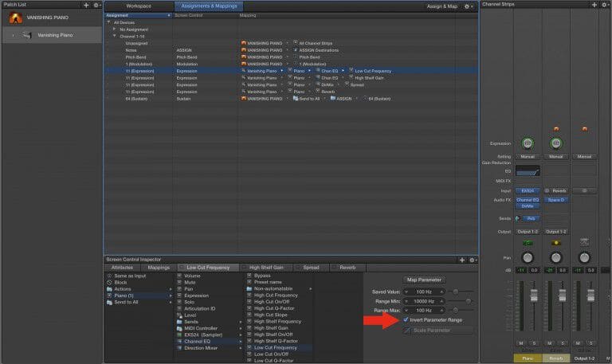612x364 pixels.
Task: Click the Map Parameter button
Action: coord(424,280)
